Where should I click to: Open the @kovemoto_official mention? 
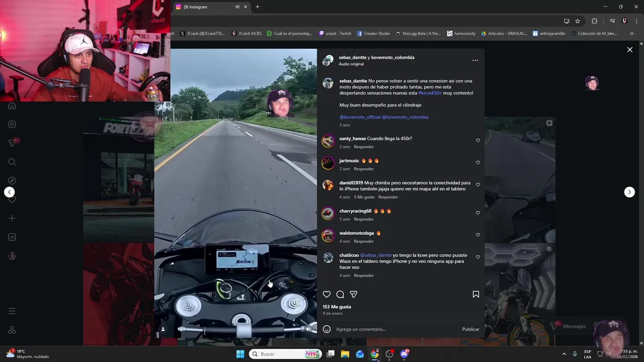(x=360, y=117)
